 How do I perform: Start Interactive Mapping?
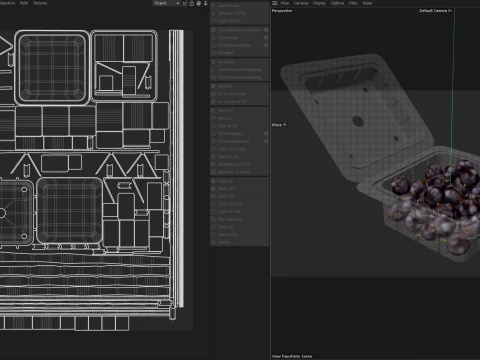[239, 70]
